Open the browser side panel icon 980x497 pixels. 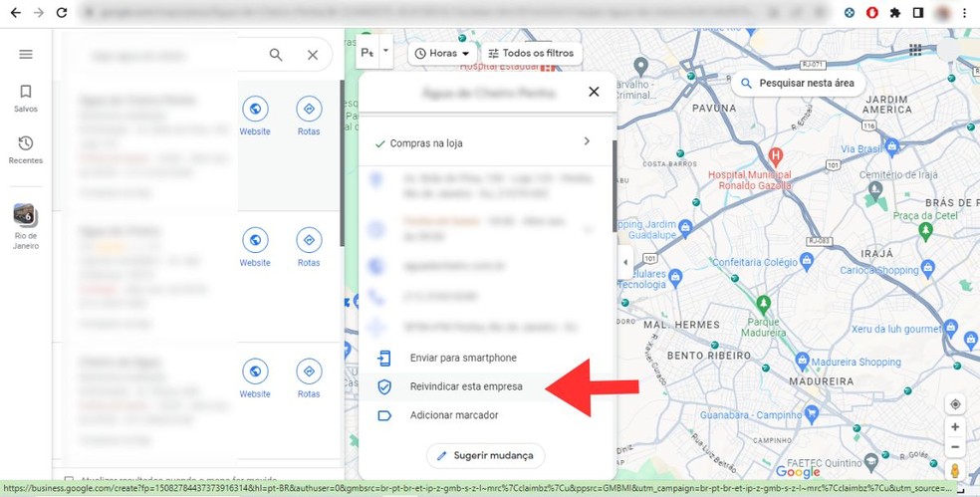[x=918, y=13]
